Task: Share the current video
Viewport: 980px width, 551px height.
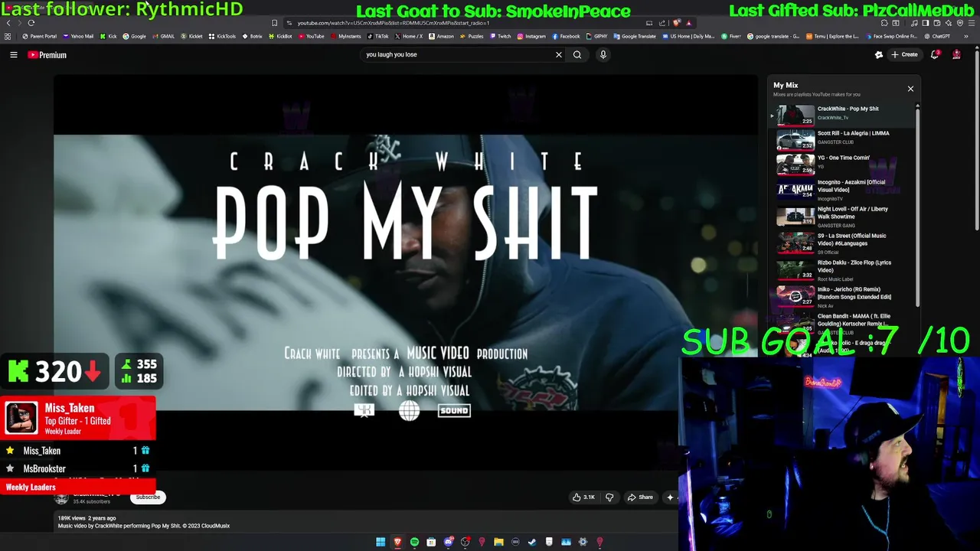Action: (x=640, y=497)
